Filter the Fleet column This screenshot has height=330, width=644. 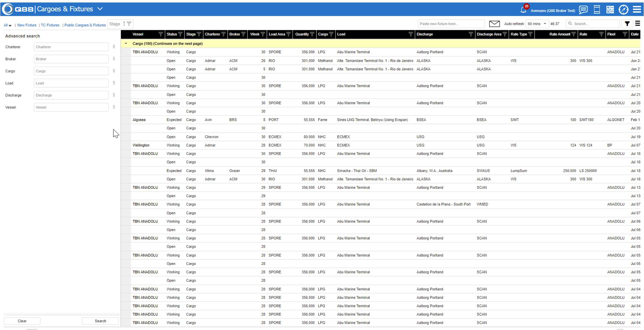(625, 34)
